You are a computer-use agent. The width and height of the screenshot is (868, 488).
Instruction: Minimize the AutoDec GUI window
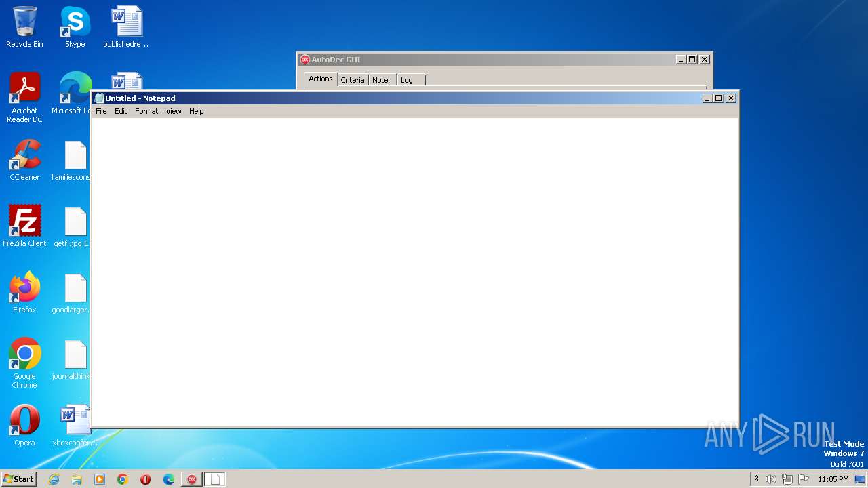point(681,60)
